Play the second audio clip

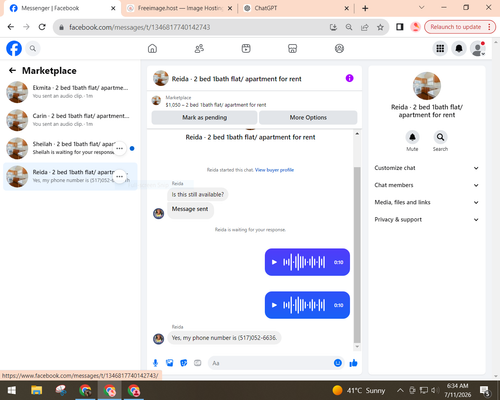pyautogui.click(x=274, y=305)
